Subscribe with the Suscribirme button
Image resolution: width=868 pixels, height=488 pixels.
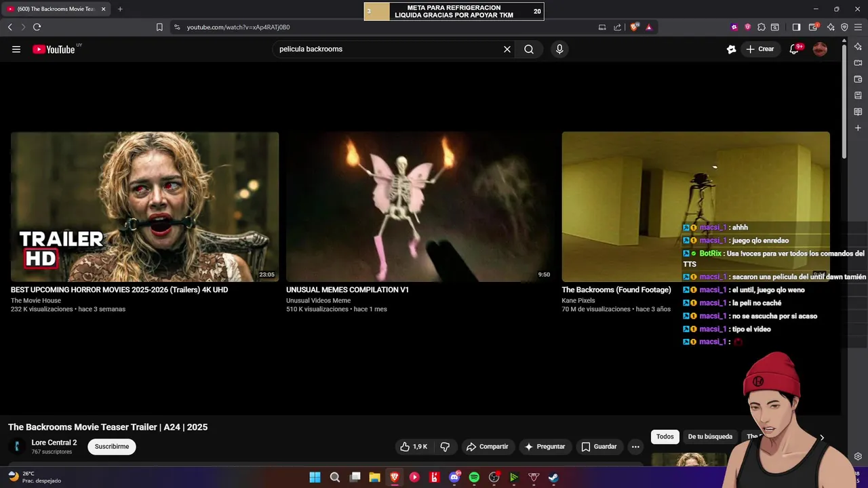coord(112,447)
